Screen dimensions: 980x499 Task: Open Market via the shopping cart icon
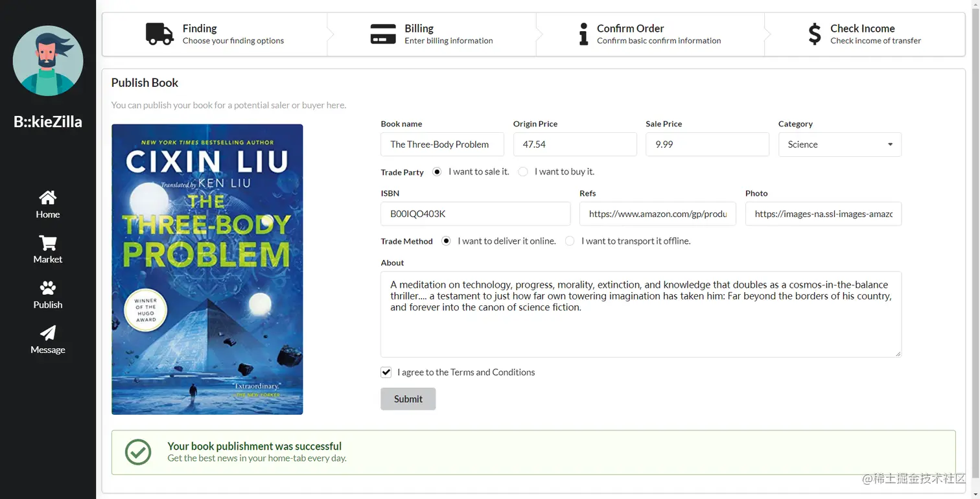(48, 243)
